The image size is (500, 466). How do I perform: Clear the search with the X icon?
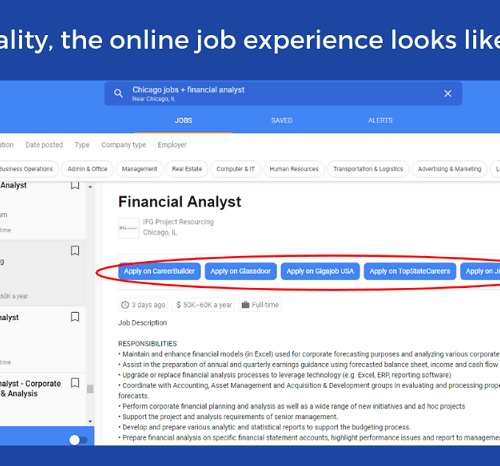tap(448, 94)
